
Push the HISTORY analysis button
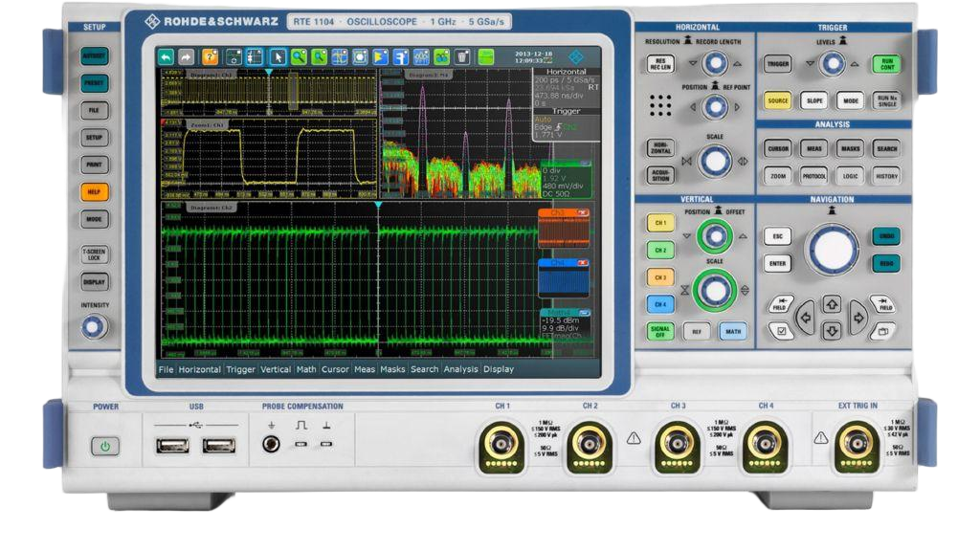pos(887,176)
